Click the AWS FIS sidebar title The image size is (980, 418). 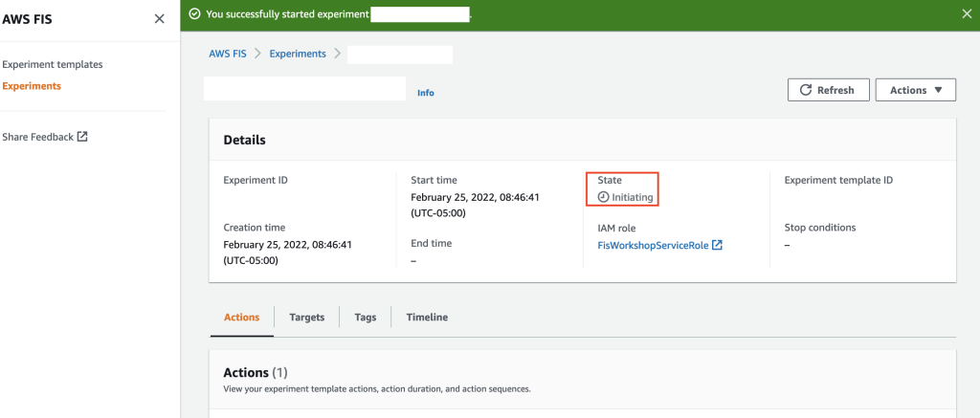pos(27,19)
